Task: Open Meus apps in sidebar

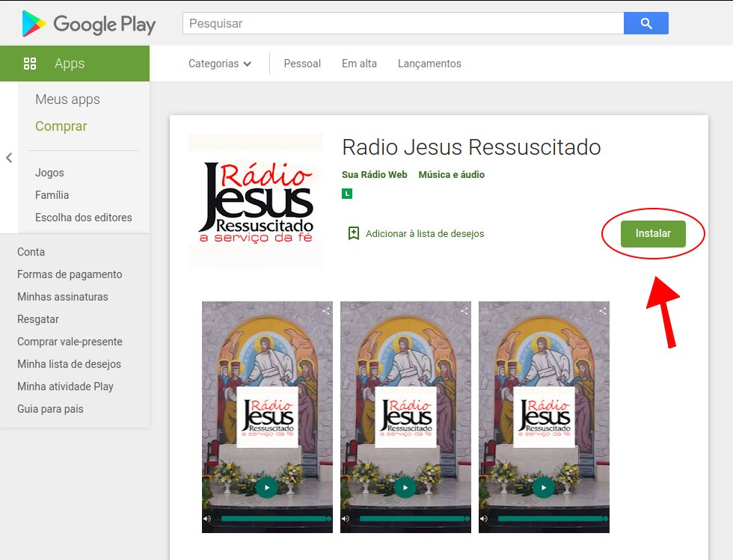Action: [x=67, y=99]
